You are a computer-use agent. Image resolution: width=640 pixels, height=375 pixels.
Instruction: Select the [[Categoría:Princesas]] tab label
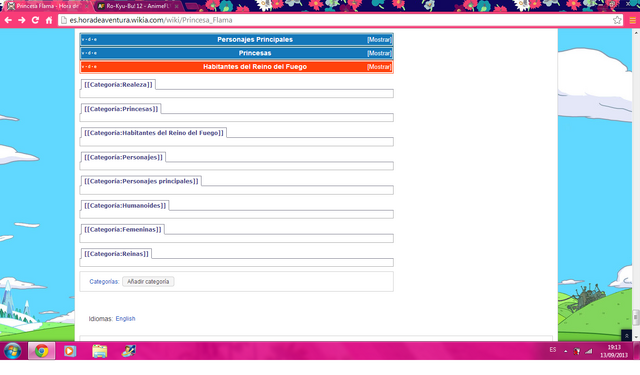tap(121, 109)
